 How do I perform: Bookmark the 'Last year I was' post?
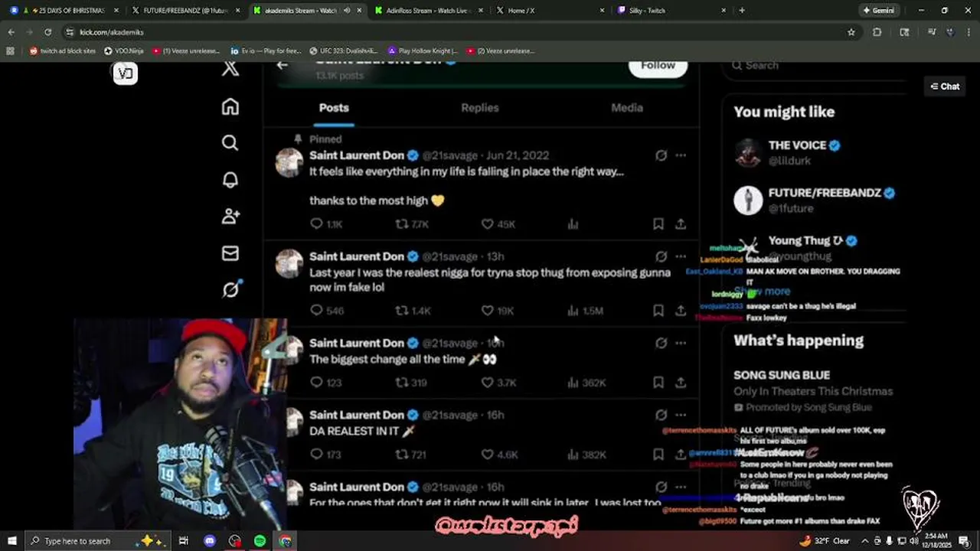click(658, 311)
